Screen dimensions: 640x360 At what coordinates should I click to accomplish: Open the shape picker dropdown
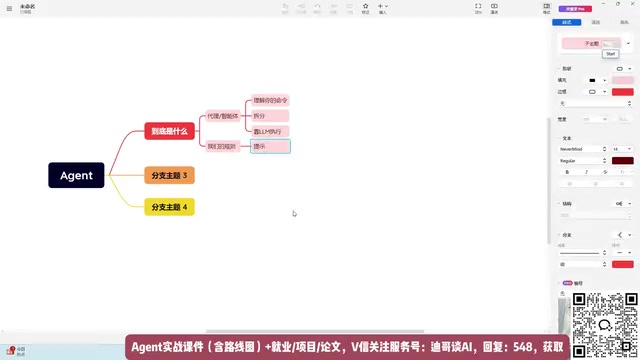tap(624, 69)
